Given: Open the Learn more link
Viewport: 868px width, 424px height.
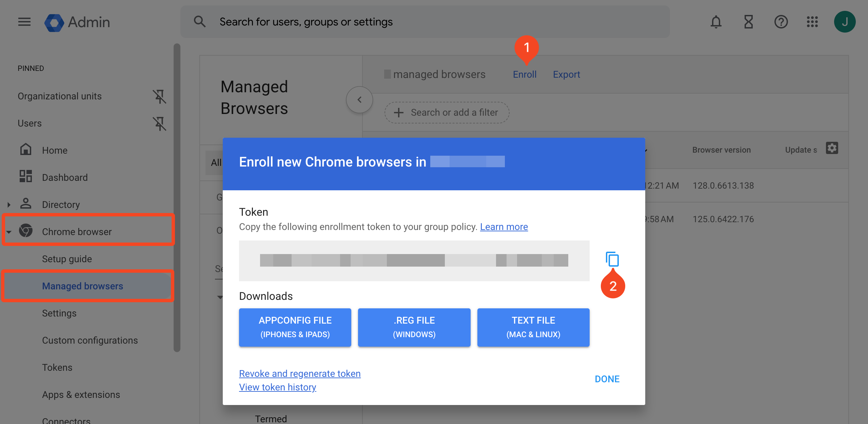Looking at the screenshot, I should point(504,227).
